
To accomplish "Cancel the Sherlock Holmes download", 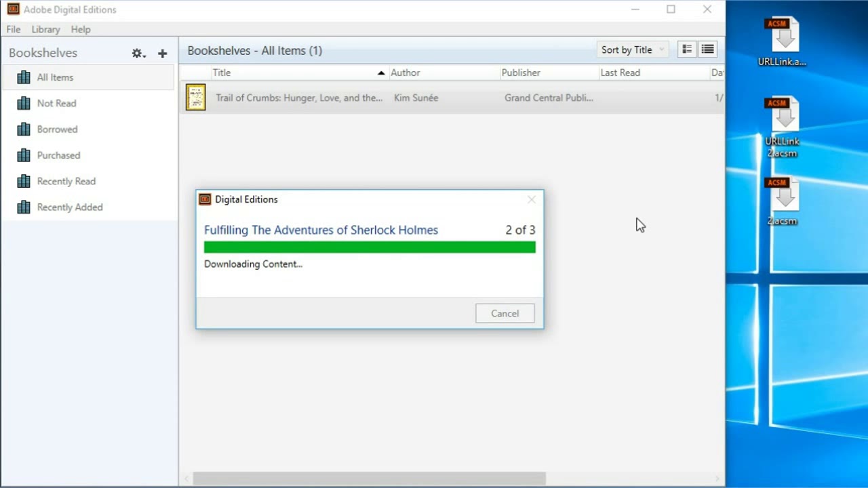I will pos(505,313).
